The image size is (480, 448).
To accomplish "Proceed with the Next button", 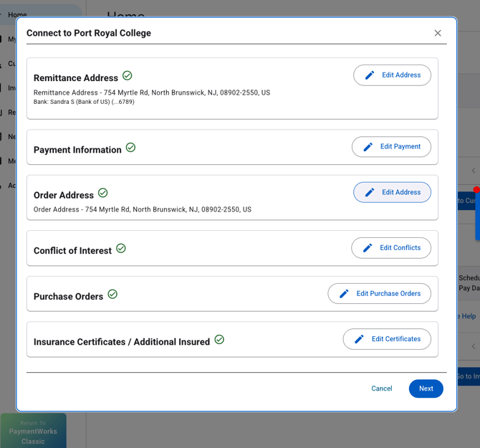I will coord(426,389).
